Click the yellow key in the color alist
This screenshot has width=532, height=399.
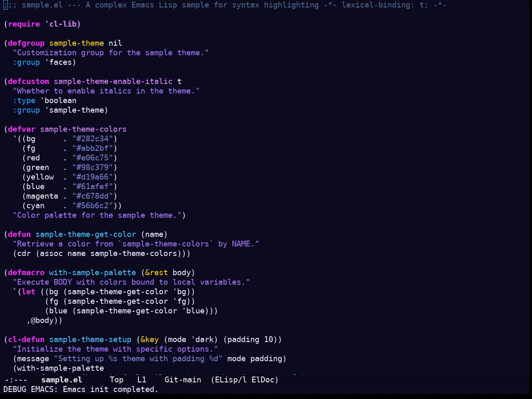[x=40, y=177]
